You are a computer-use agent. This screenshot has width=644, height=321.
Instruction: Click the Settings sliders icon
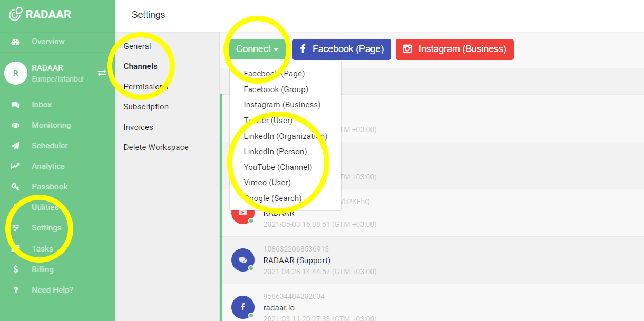click(15, 228)
